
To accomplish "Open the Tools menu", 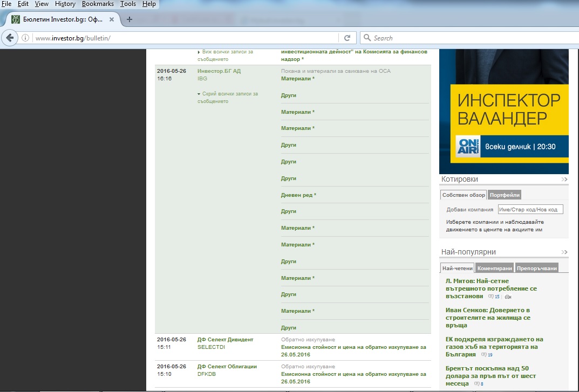I will [128, 4].
